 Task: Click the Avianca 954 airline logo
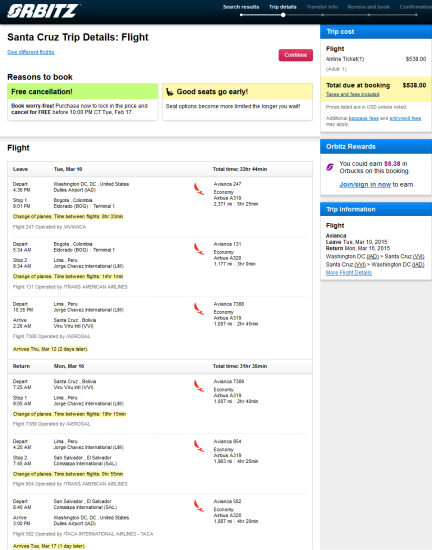(x=199, y=446)
